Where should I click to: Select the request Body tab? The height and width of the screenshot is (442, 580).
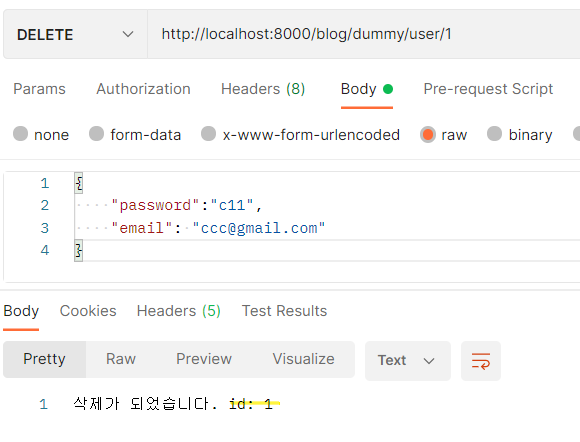pyautogui.click(x=367, y=89)
